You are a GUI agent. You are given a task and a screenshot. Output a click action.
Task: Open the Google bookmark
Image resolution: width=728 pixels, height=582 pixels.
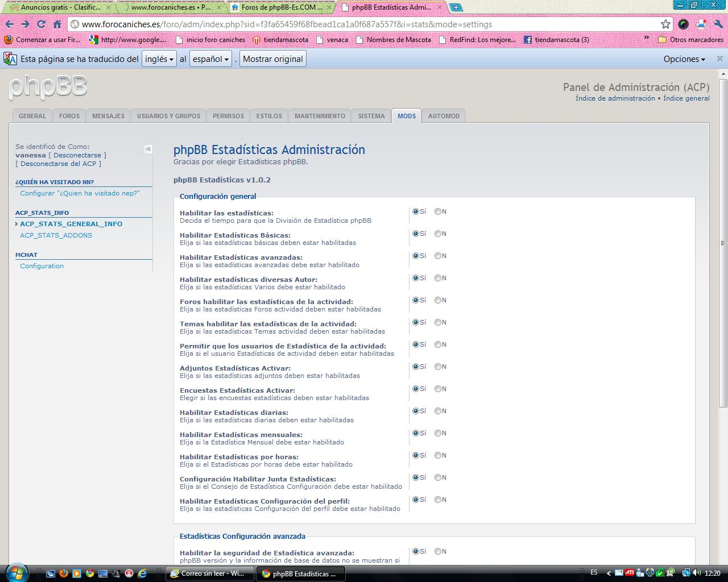coord(128,40)
